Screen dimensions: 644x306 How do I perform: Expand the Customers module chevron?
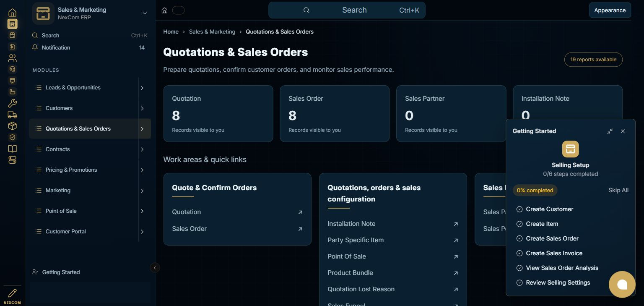coord(142,108)
